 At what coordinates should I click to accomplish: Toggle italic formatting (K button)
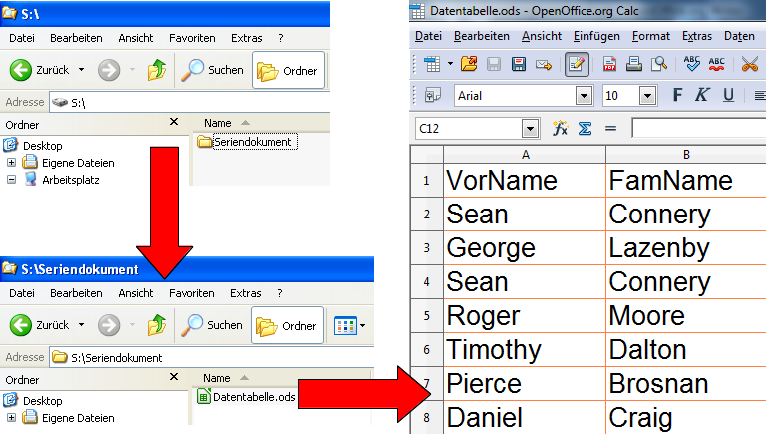coord(702,96)
